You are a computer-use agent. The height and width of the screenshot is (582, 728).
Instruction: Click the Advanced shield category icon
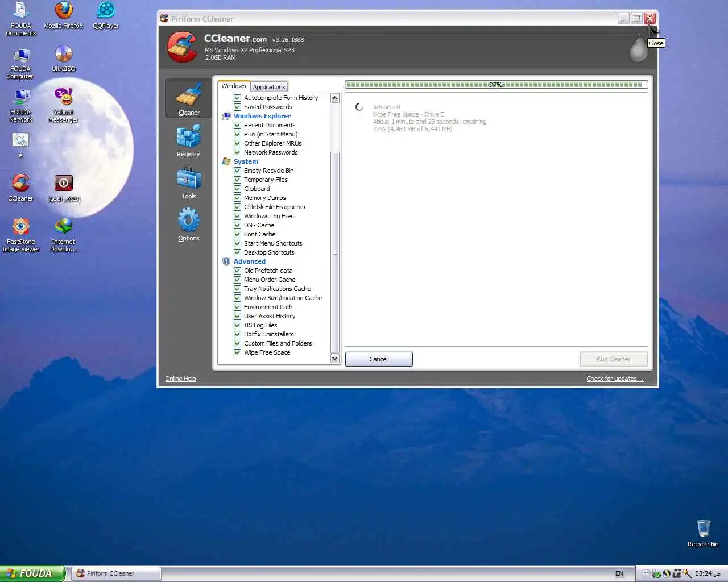pos(226,261)
